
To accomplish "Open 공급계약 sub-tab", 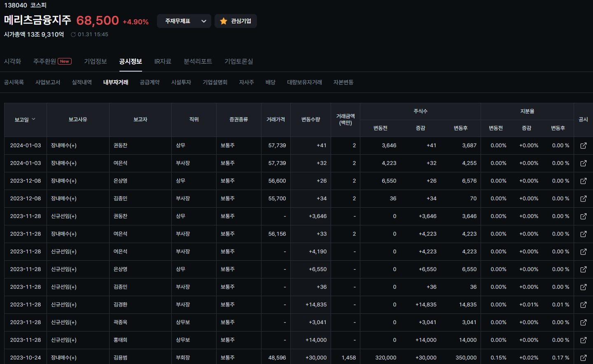I will [149, 82].
